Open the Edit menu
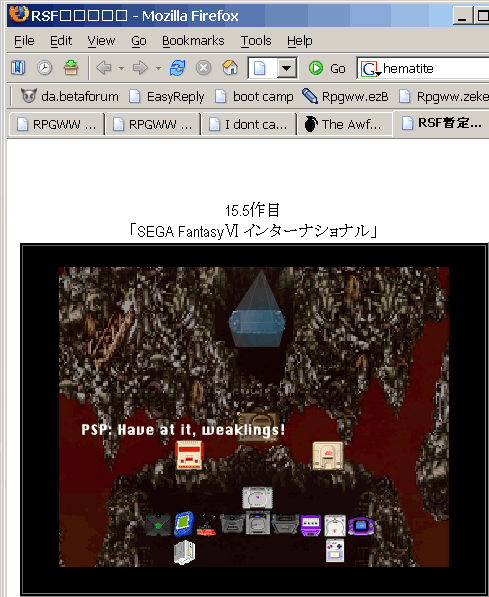This screenshot has height=597, width=489. coord(61,41)
